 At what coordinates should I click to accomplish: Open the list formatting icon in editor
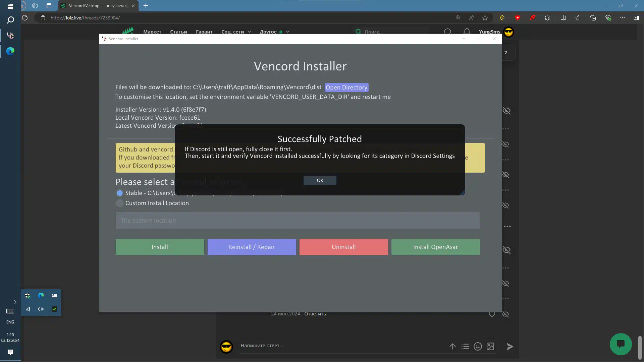(x=465, y=347)
